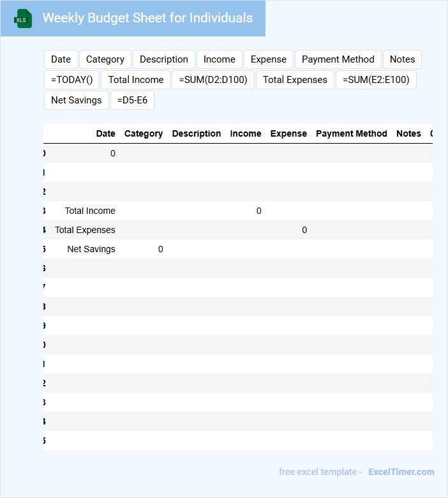Select the Expense column header
Viewport: 448px width, 498px height.
pos(288,133)
